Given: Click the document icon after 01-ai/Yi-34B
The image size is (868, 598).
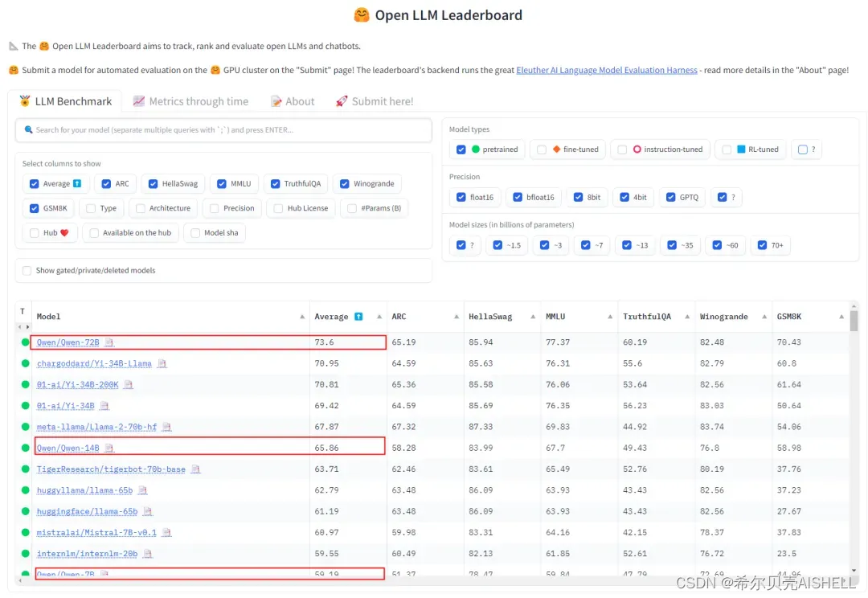Looking at the screenshot, I should pyautogui.click(x=104, y=406).
